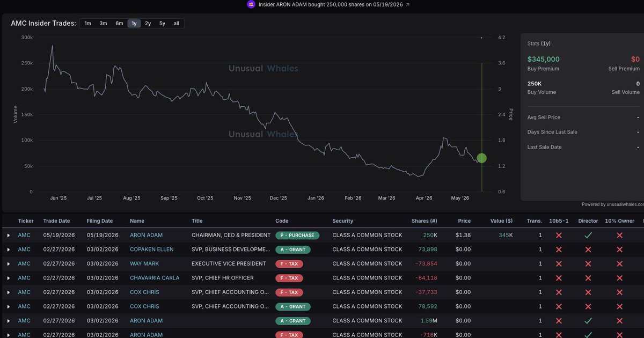
Task: Sort by Filing Date column header
Action: (x=100, y=221)
